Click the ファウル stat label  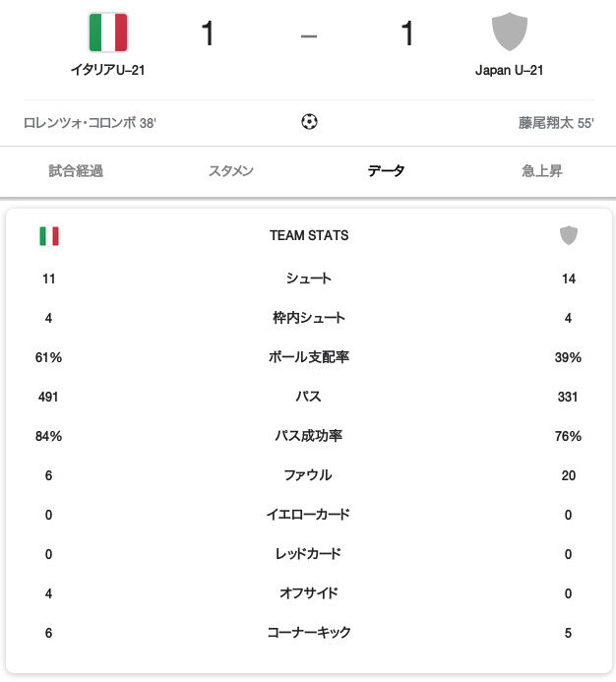pyautogui.click(x=308, y=475)
